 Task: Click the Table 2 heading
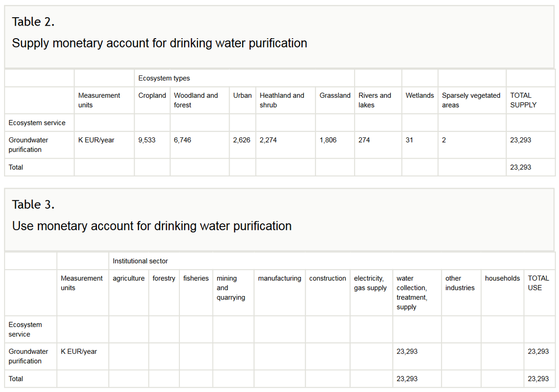pyautogui.click(x=33, y=21)
